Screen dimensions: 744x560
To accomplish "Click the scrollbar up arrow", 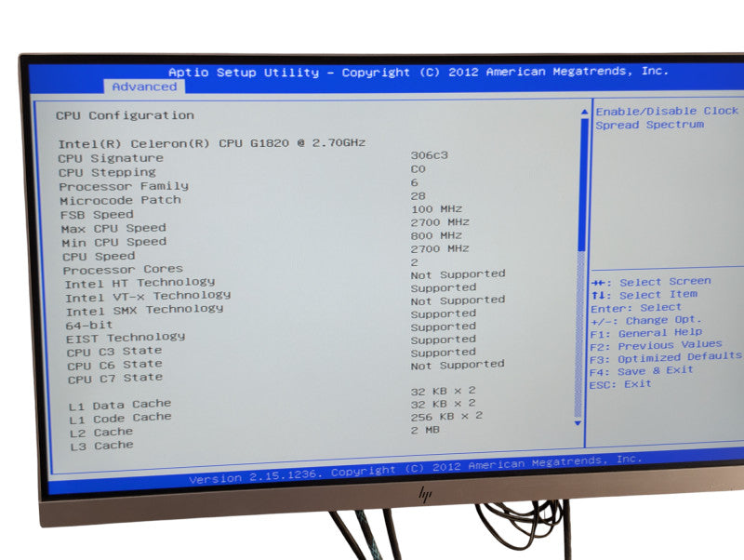I will tap(585, 112).
